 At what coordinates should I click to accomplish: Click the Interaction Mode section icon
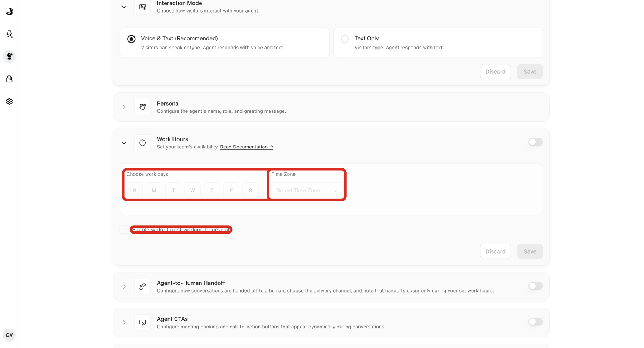tap(142, 7)
